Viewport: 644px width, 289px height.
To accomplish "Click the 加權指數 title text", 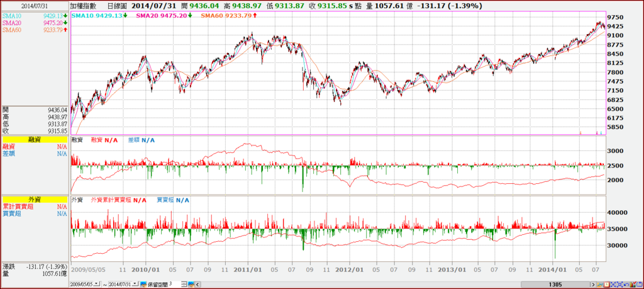I will click(84, 6).
